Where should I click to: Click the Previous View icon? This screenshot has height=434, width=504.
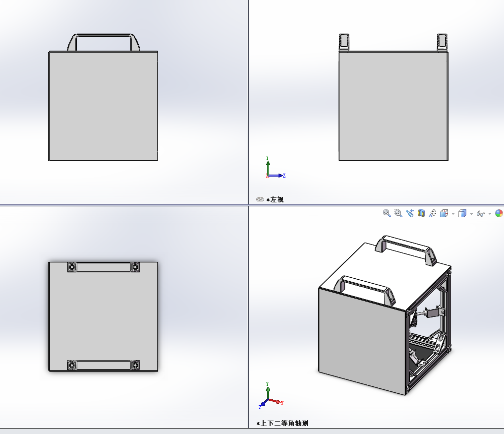(x=409, y=213)
